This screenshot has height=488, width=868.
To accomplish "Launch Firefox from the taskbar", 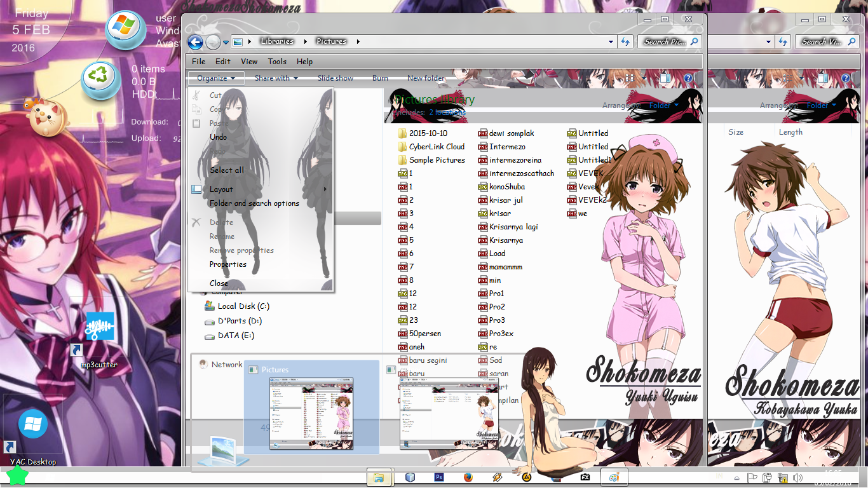I will (x=468, y=477).
